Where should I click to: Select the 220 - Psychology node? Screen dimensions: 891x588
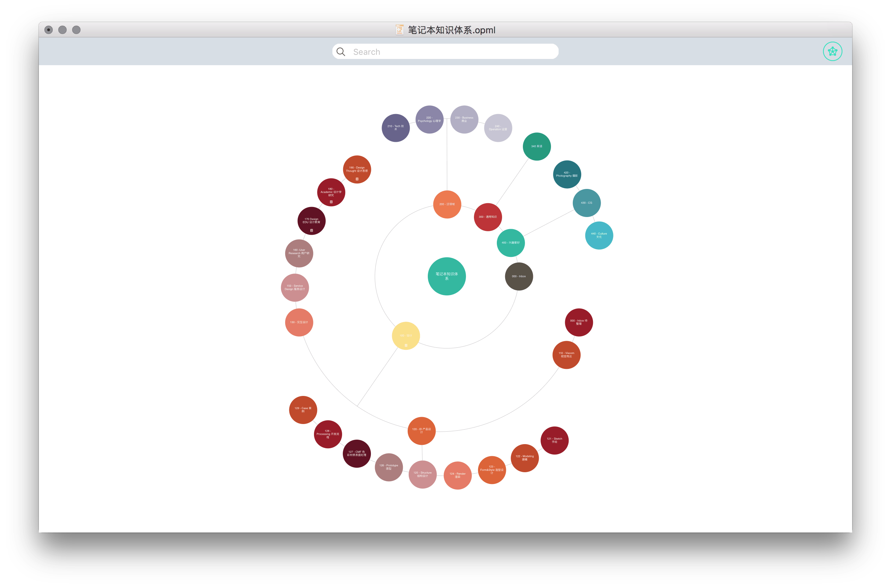click(x=429, y=119)
